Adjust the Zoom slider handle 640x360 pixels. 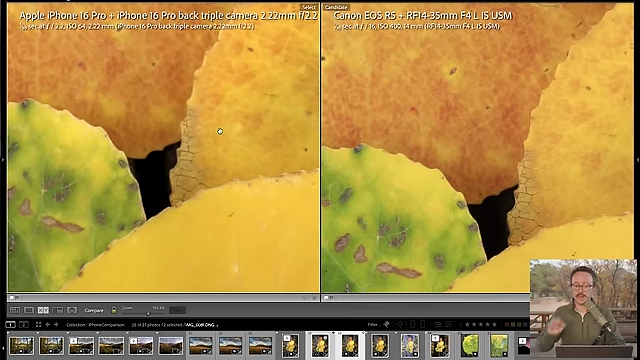point(148,313)
